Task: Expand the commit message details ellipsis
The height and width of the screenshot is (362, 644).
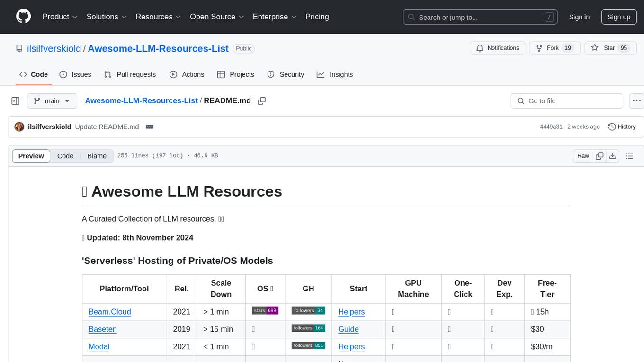Action: tap(150, 127)
